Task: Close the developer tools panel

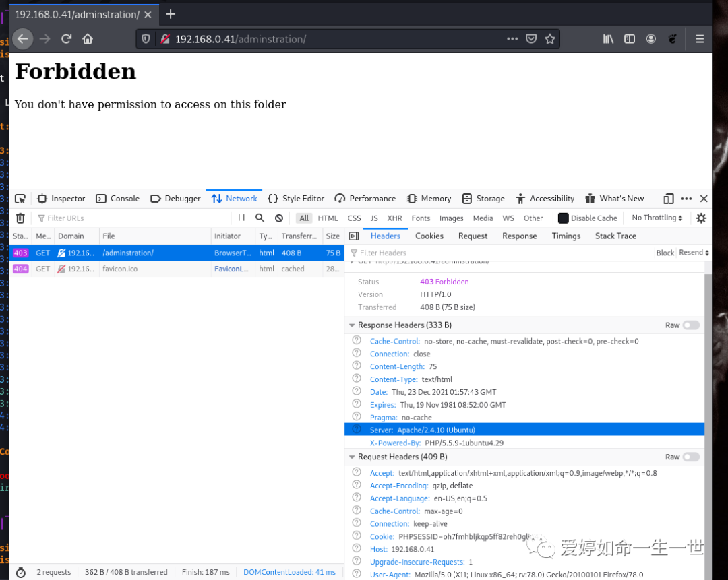Action: click(x=704, y=199)
